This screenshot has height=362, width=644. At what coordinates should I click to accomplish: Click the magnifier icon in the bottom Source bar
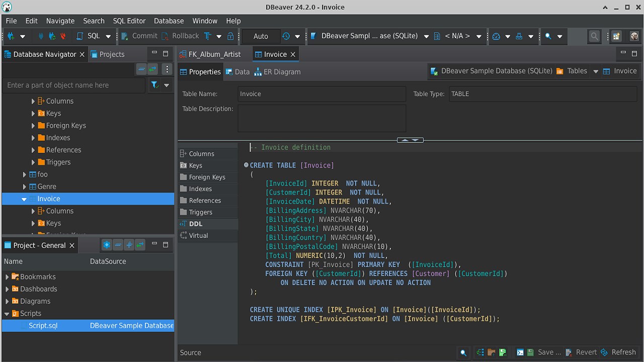tap(463, 352)
